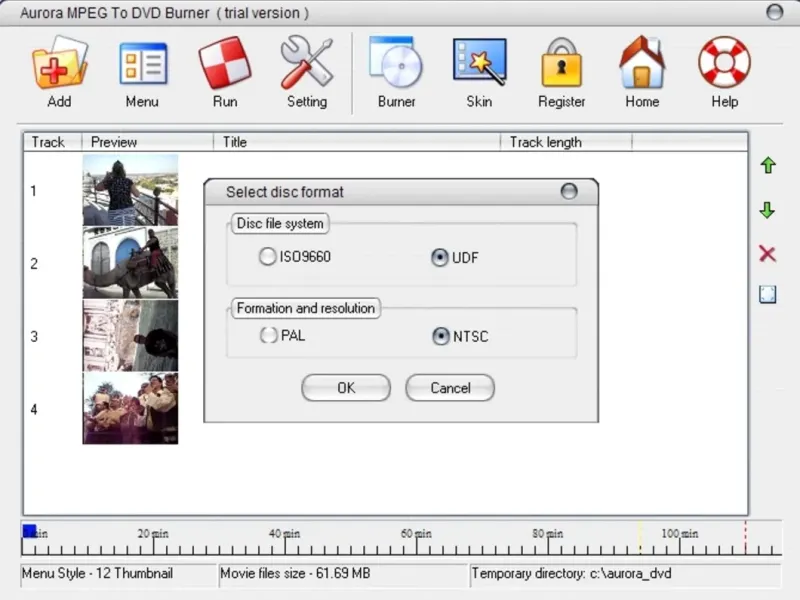This screenshot has width=800, height=600.
Task: Move track down with green arrow
Action: (767, 210)
